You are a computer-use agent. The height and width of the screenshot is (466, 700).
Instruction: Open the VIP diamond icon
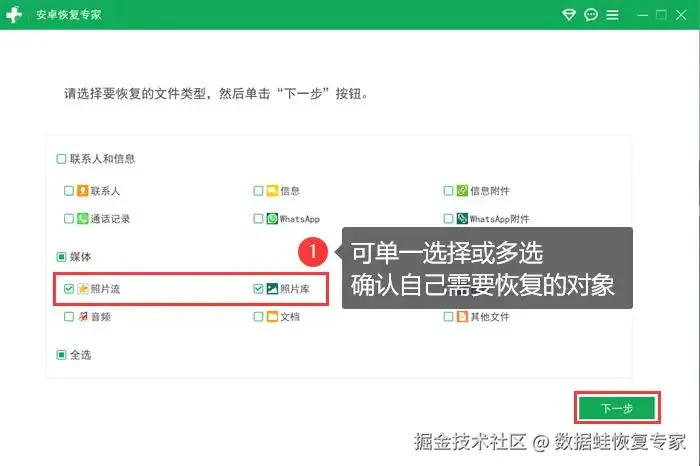point(568,15)
